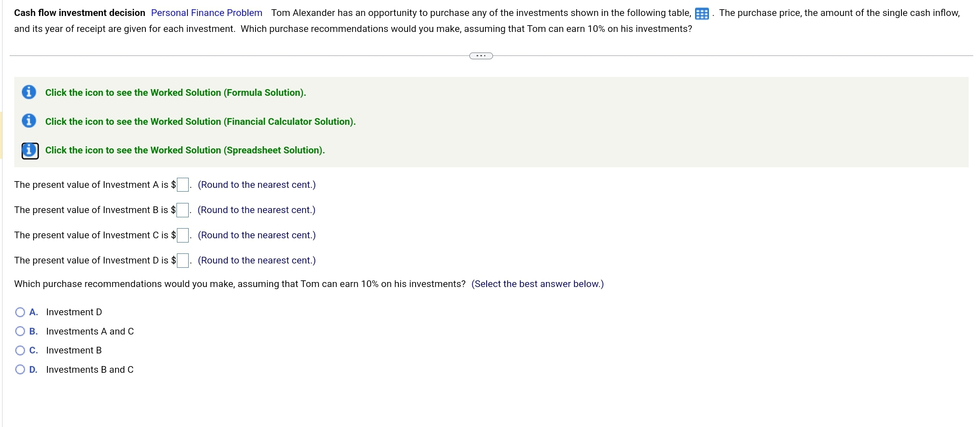
Task: Expand the ellipsis divider control
Action: [x=480, y=55]
